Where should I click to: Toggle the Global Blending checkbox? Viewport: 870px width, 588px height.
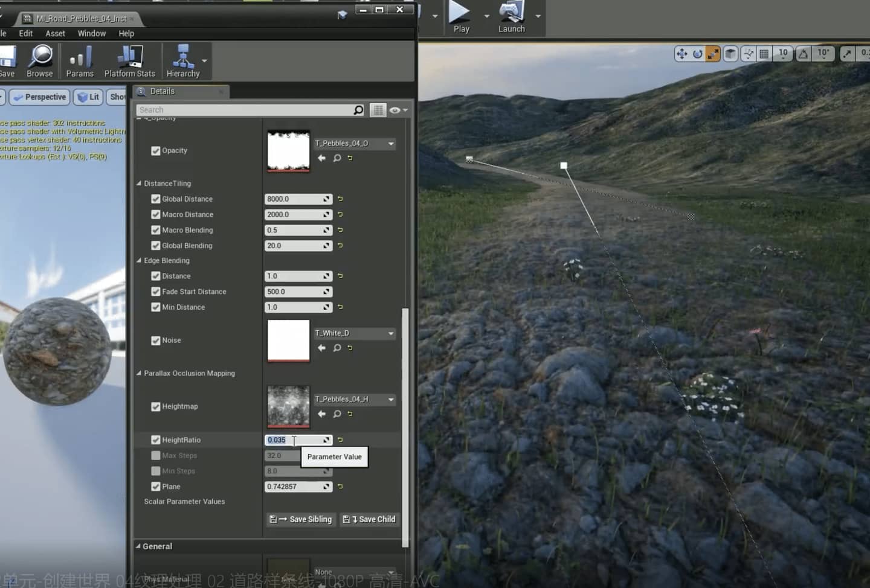156,246
